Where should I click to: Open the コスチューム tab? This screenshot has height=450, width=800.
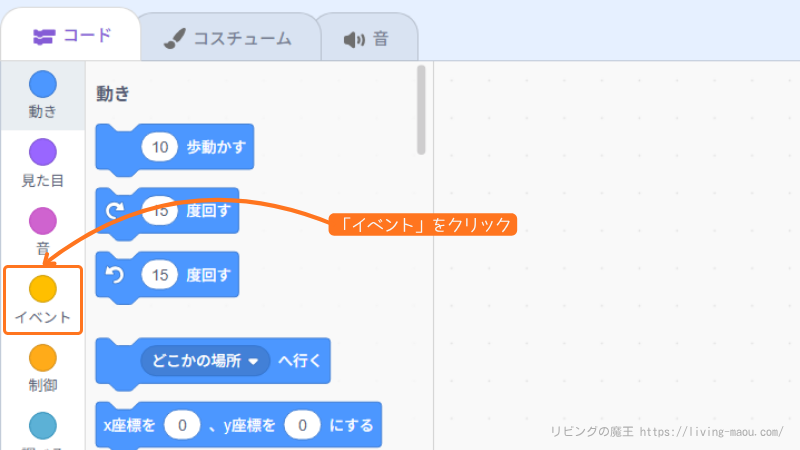click(228, 39)
